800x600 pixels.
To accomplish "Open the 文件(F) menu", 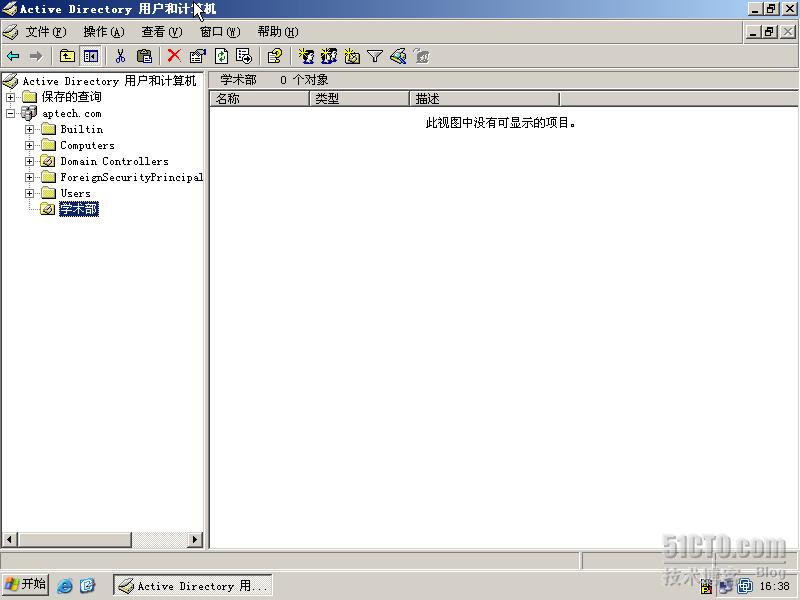I will [46, 32].
